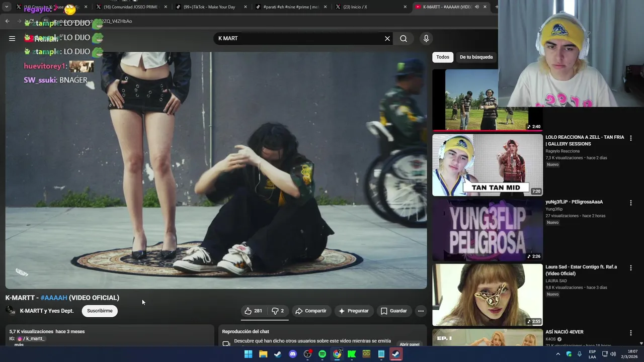Open Discord from the taskbar

293,354
